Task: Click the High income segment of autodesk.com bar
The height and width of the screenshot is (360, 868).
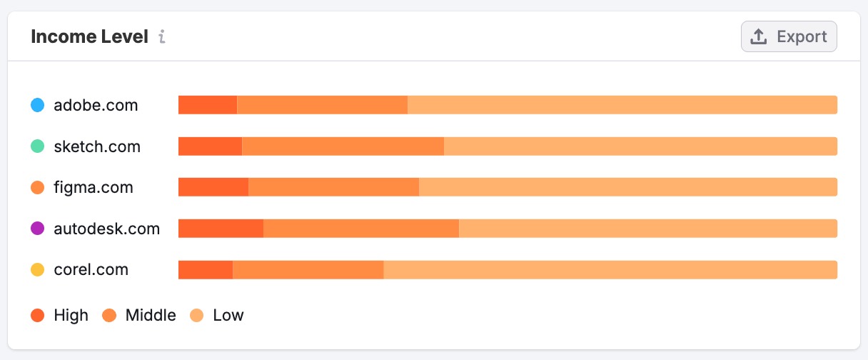Action: (x=221, y=229)
